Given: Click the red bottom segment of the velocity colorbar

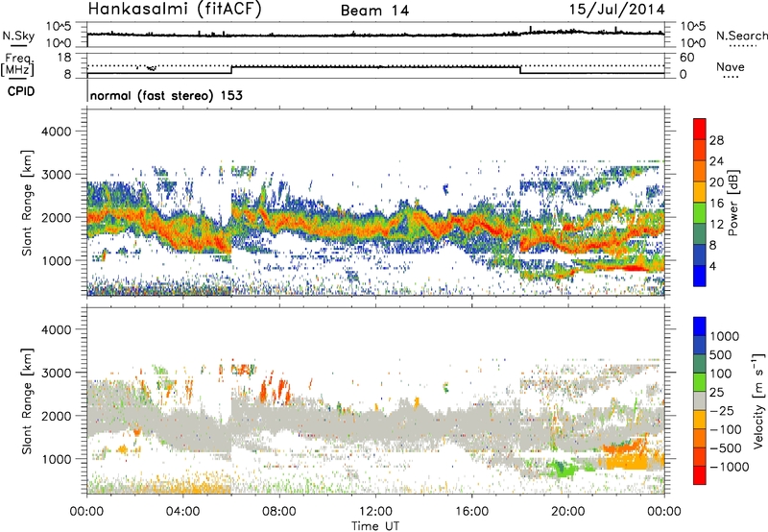Looking at the screenshot, I should 700,475.
